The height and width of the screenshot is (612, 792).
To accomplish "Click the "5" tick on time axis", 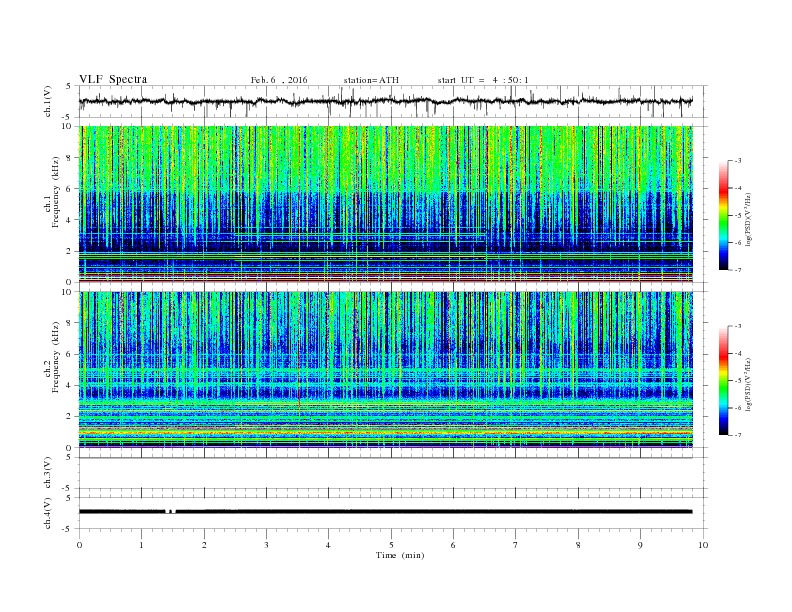I will tap(391, 545).
